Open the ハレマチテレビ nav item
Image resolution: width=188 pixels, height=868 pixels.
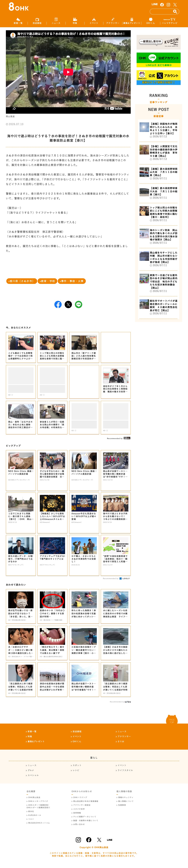[x=169, y=21]
